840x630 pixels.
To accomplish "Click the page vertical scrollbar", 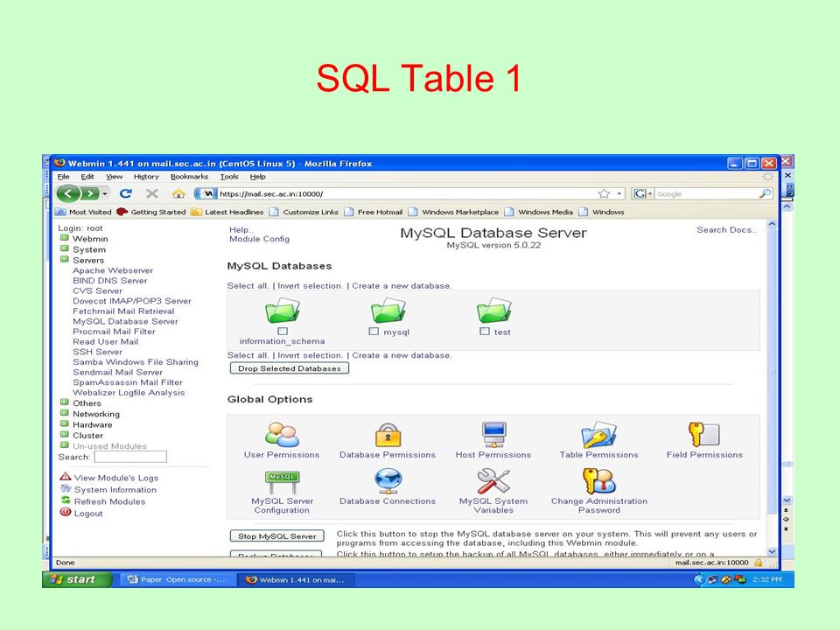I will pos(772,388).
